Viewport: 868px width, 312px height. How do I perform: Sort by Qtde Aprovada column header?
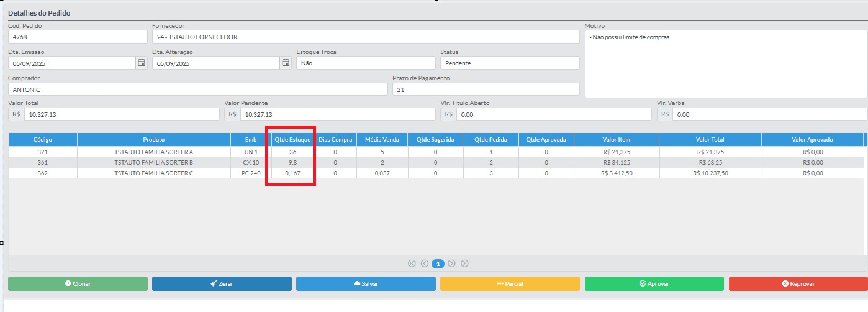(x=546, y=140)
